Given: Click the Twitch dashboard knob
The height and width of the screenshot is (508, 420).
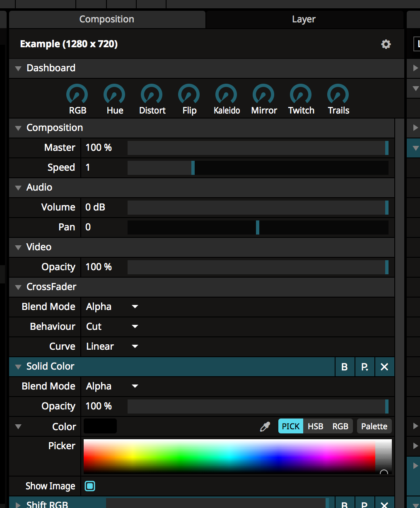Looking at the screenshot, I should point(301,94).
